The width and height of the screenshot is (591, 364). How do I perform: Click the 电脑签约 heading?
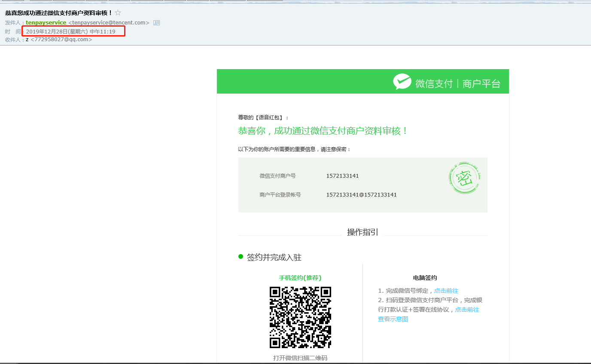point(425,278)
